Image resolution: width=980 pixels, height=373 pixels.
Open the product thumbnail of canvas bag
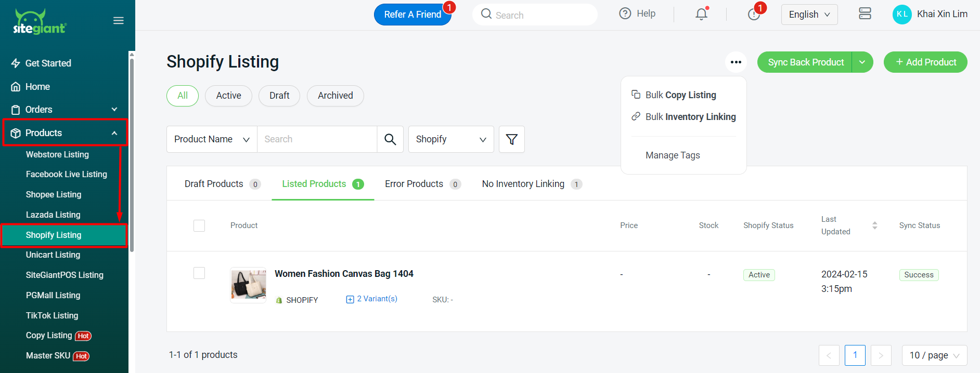[248, 285]
